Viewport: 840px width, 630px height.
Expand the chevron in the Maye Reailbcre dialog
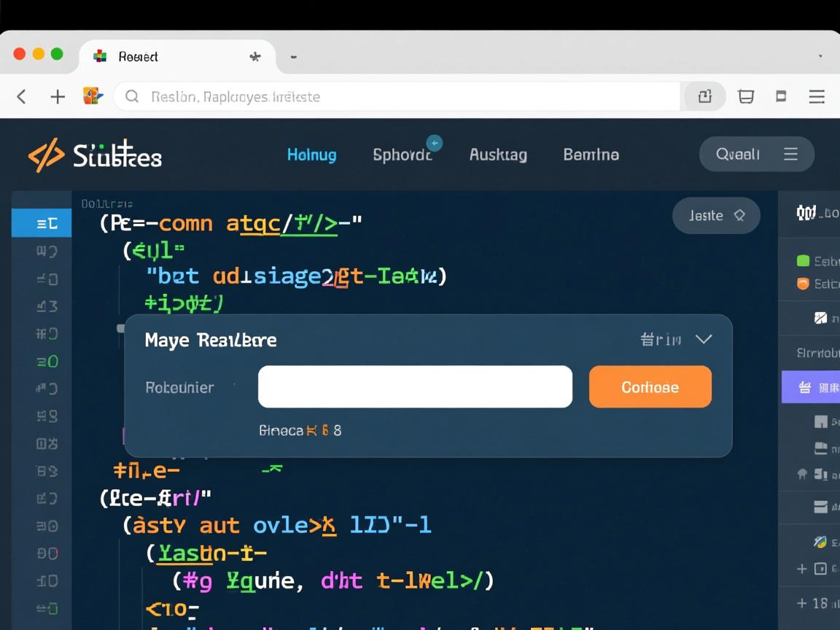pos(703,339)
